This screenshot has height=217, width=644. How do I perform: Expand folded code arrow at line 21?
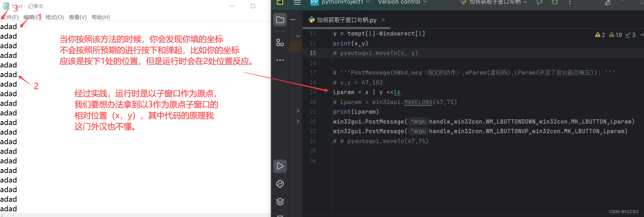click(298, 111)
